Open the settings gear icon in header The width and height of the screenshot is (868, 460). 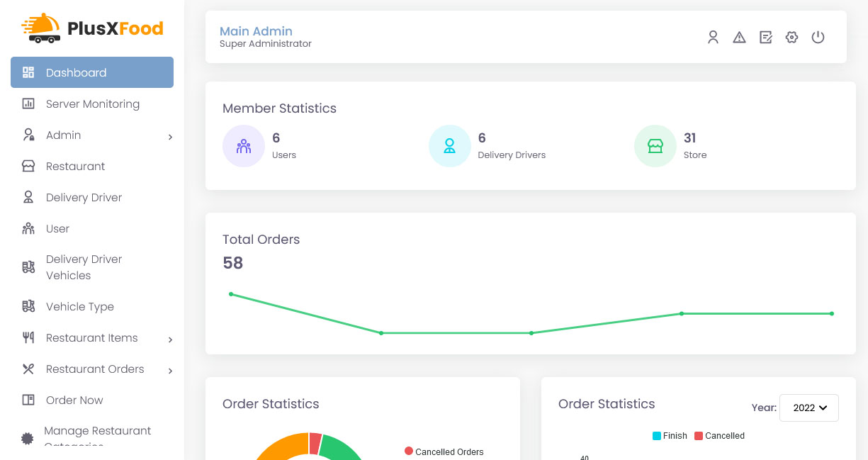(791, 38)
